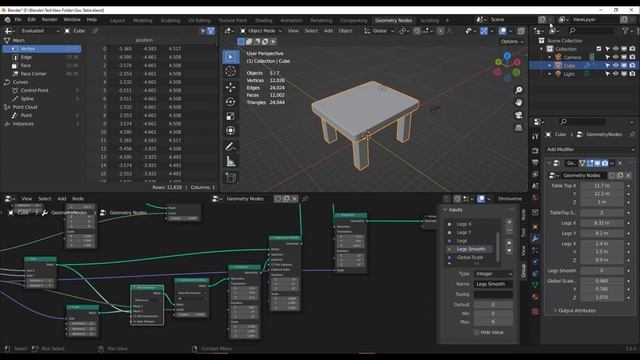Adjust Legs Smooth value in modifier
Viewport: 640px width, 360px height.
(x=602, y=271)
